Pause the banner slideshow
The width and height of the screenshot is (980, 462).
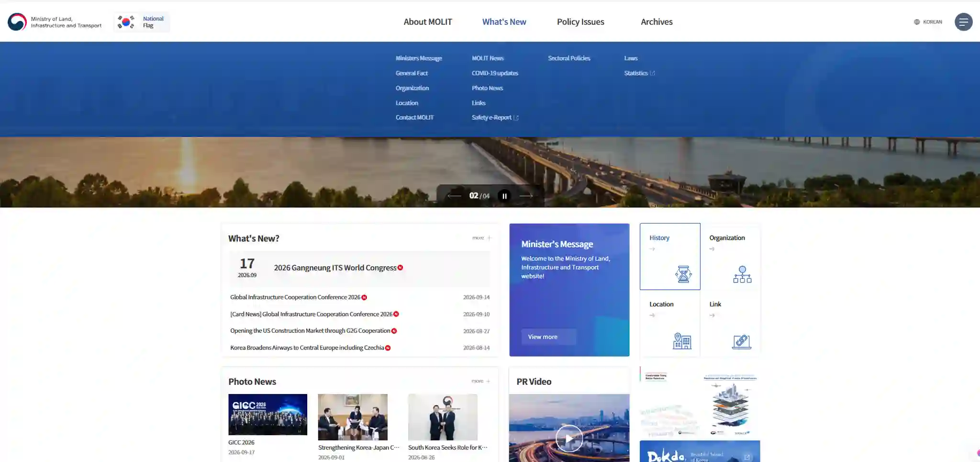point(504,196)
